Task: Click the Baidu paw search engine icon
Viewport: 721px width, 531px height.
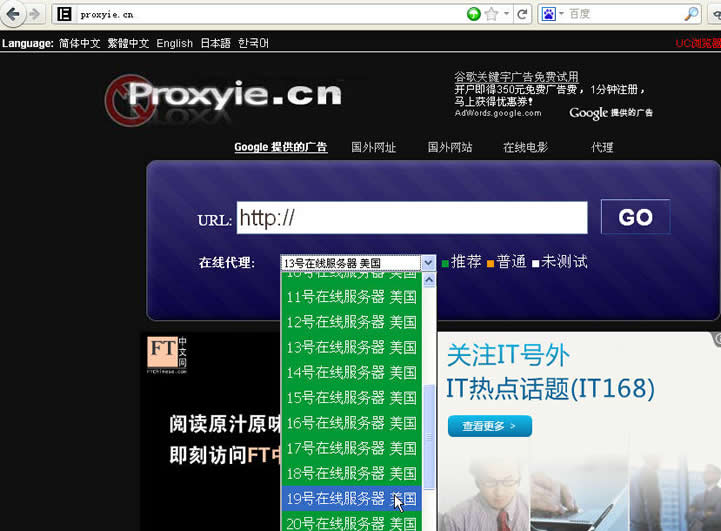Action: (x=549, y=14)
